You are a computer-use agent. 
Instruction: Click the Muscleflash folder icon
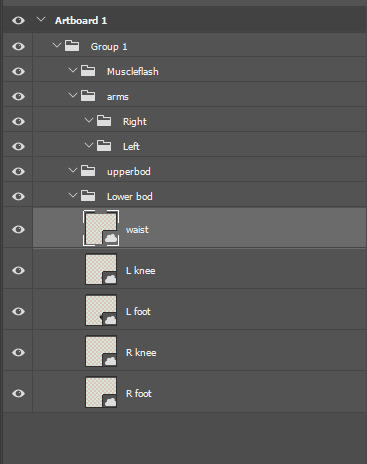pyautogui.click(x=88, y=71)
